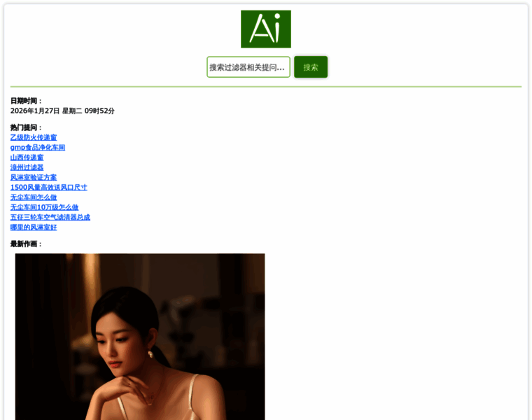The width and height of the screenshot is (532, 420).
Task: Click the latest artwork portrait image
Action: pyautogui.click(x=140, y=336)
